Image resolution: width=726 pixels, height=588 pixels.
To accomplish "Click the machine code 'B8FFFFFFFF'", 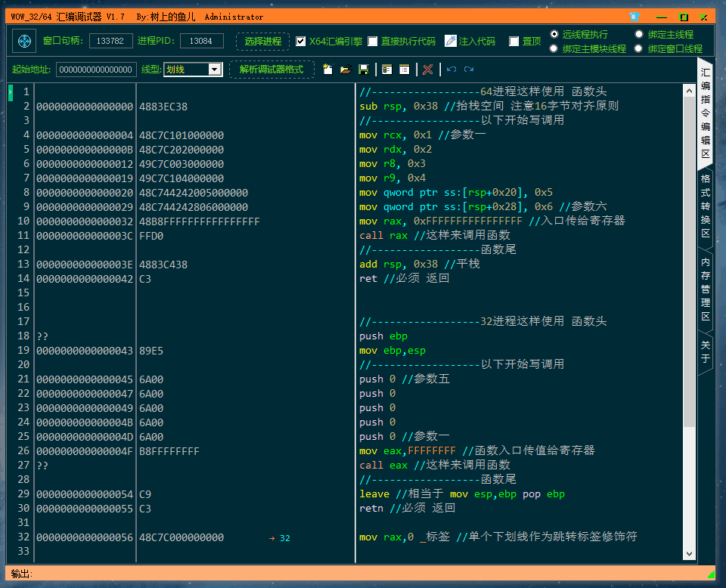I will [x=169, y=451].
